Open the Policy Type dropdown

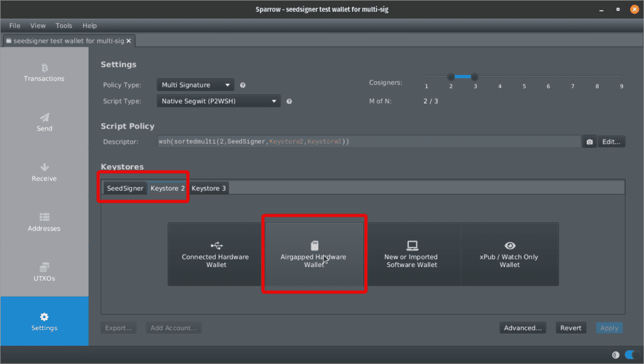click(196, 85)
